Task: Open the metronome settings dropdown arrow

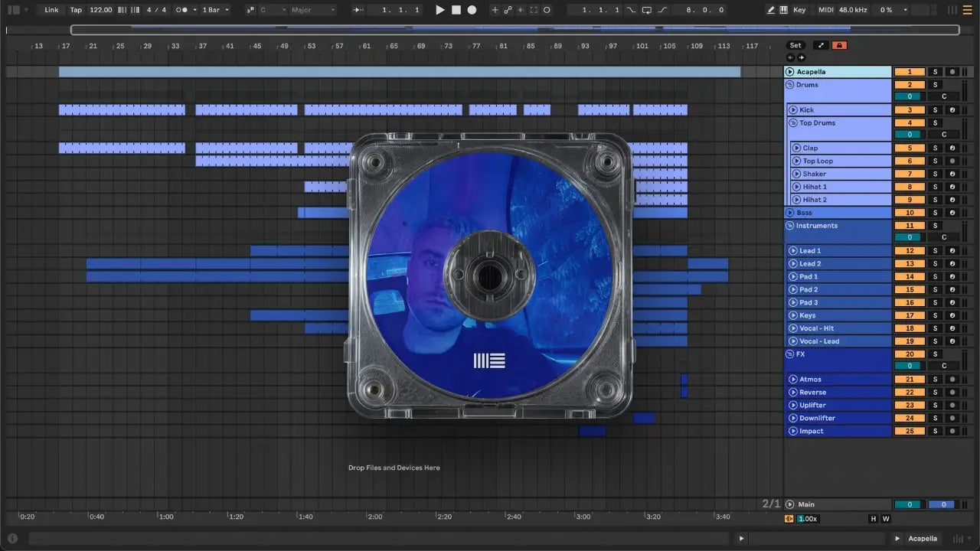Action: tap(195, 10)
